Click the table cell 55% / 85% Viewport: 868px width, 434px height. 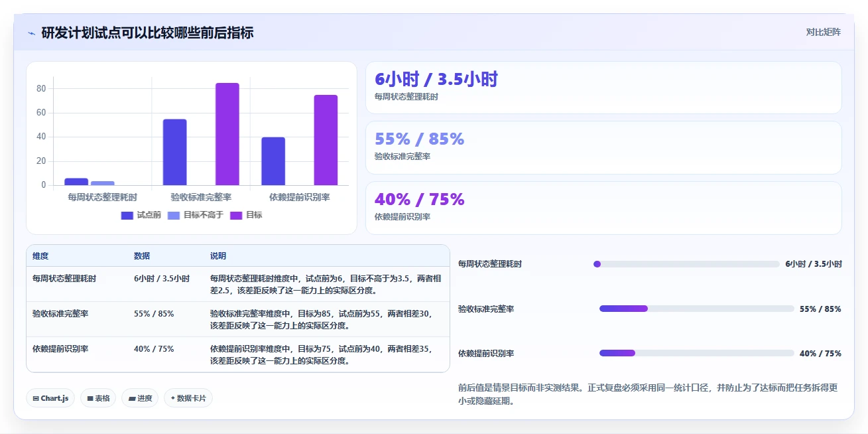[x=154, y=313]
